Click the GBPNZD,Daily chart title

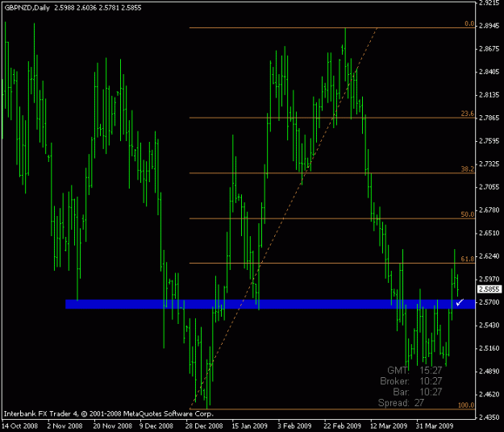click(27, 8)
